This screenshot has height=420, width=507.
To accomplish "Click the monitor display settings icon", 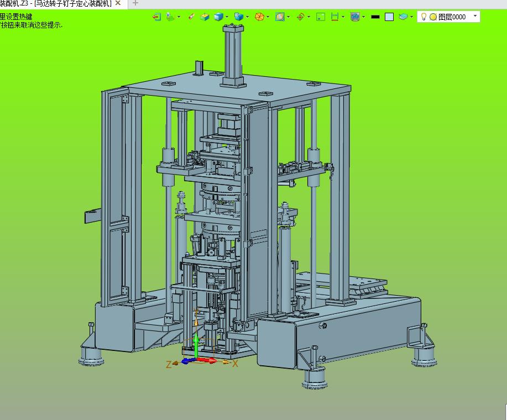I will [x=356, y=17].
